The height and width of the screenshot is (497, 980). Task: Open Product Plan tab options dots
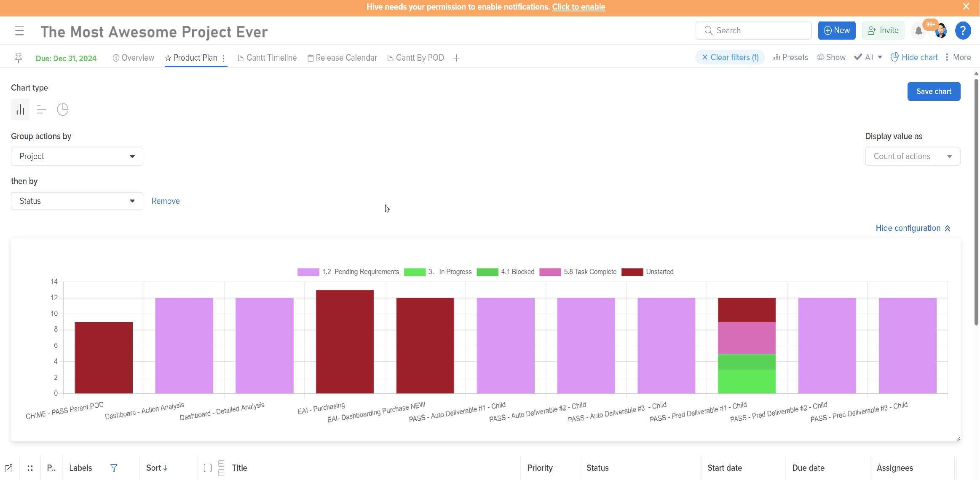(x=223, y=58)
